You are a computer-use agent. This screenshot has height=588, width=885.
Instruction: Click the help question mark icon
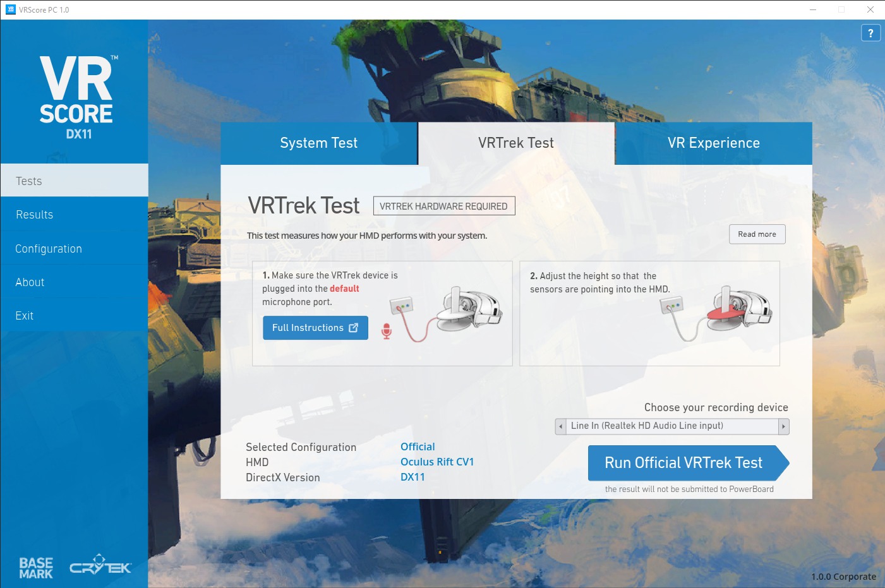pos(870,33)
